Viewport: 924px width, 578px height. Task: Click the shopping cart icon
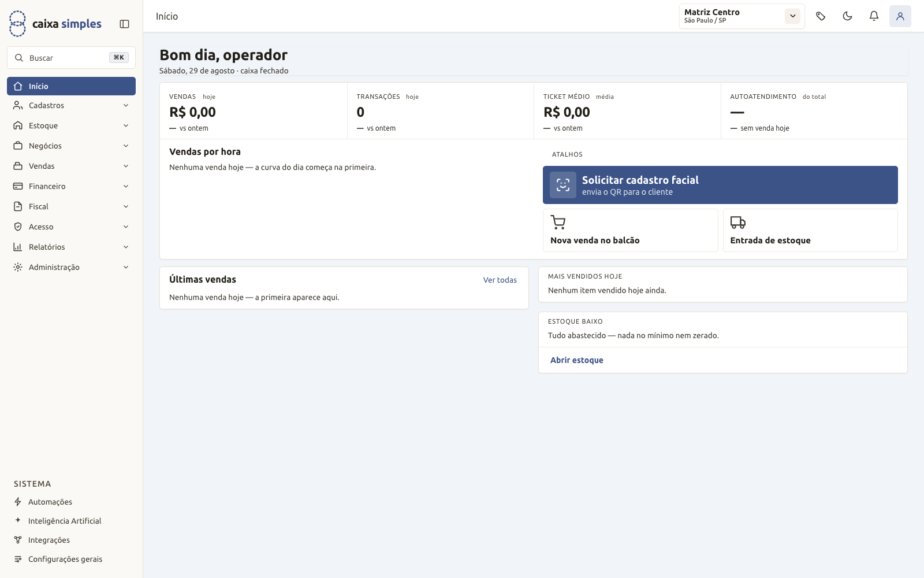pyautogui.click(x=558, y=223)
